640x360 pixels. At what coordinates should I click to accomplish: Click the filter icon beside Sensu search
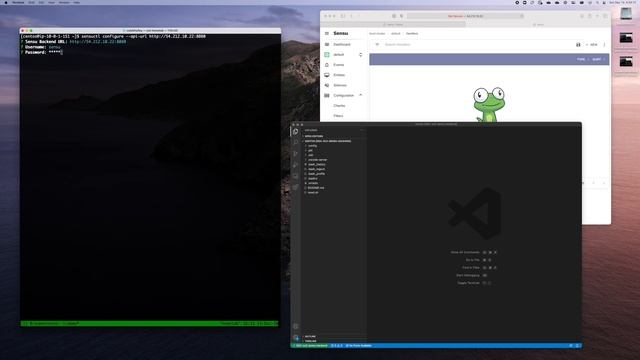pos(377,44)
